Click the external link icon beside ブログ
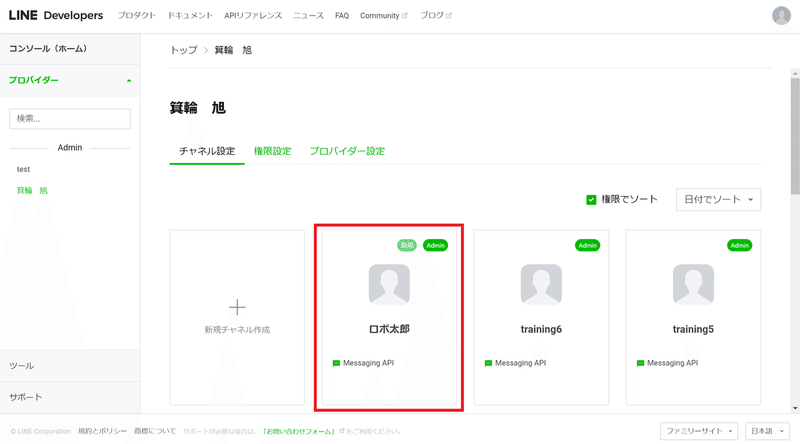 point(449,16)
